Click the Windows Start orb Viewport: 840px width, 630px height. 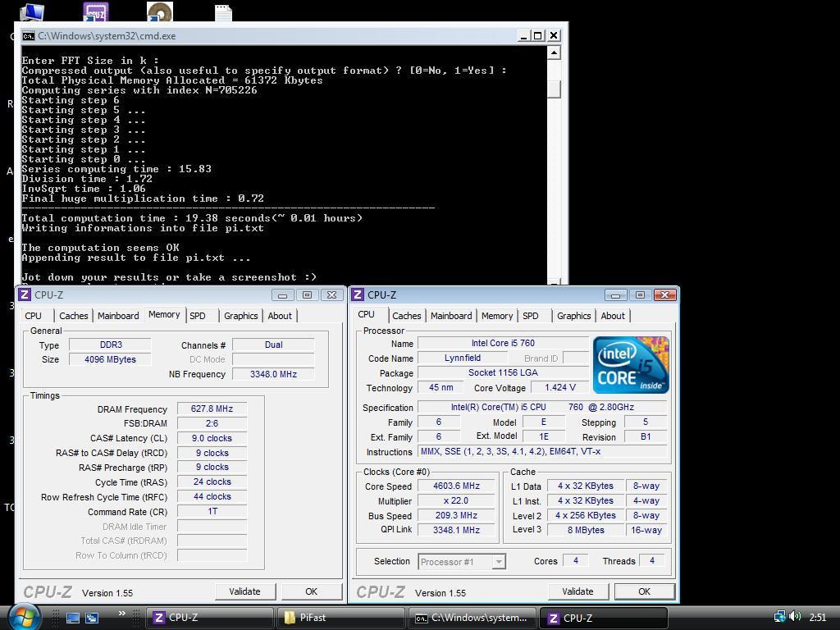coord(24,617)
